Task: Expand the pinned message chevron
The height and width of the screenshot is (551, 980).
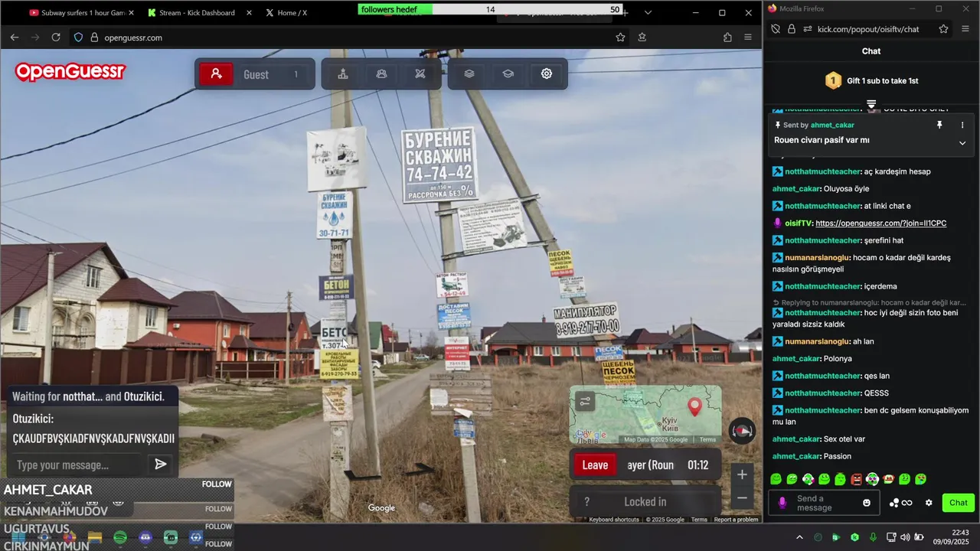Action: coord(962,143)
